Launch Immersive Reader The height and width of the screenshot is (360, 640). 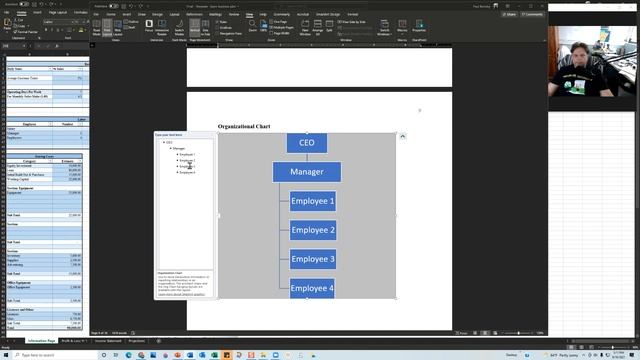162,27
